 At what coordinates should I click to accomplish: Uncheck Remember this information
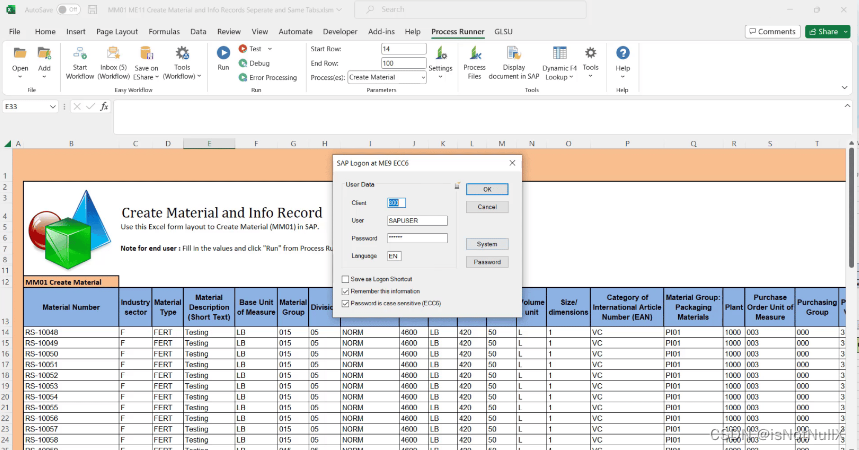pyautogui.click(x=346, y=291)
